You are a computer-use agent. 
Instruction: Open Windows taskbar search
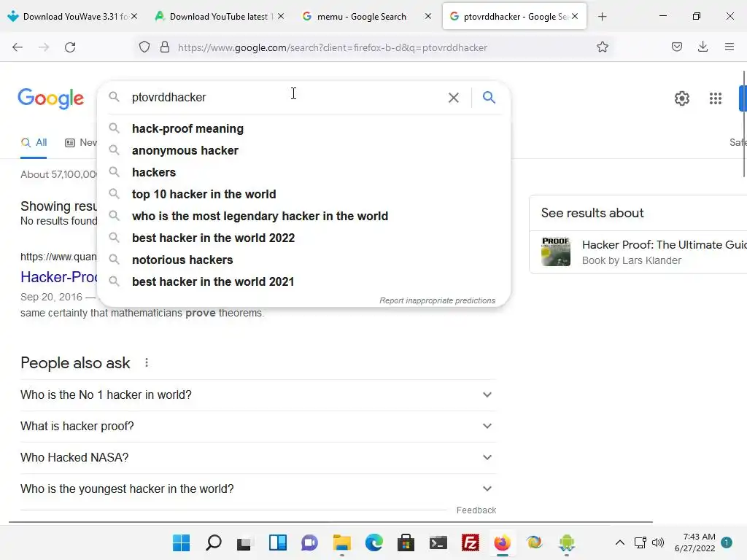coord(214,542)
